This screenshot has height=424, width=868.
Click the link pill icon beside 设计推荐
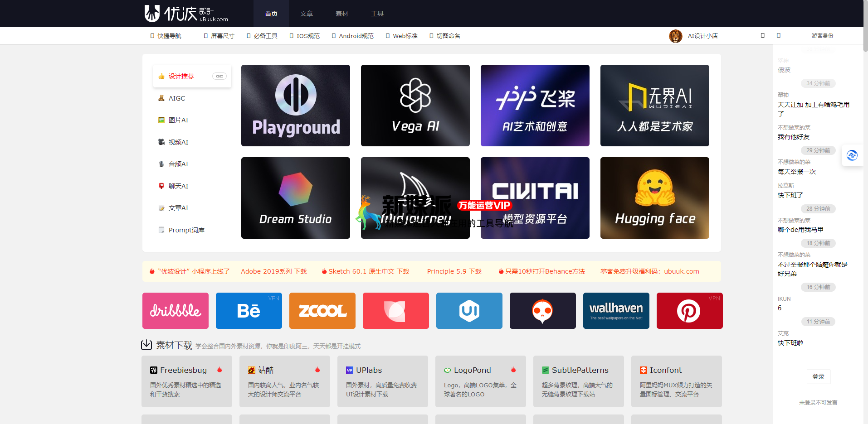[219, 76]
